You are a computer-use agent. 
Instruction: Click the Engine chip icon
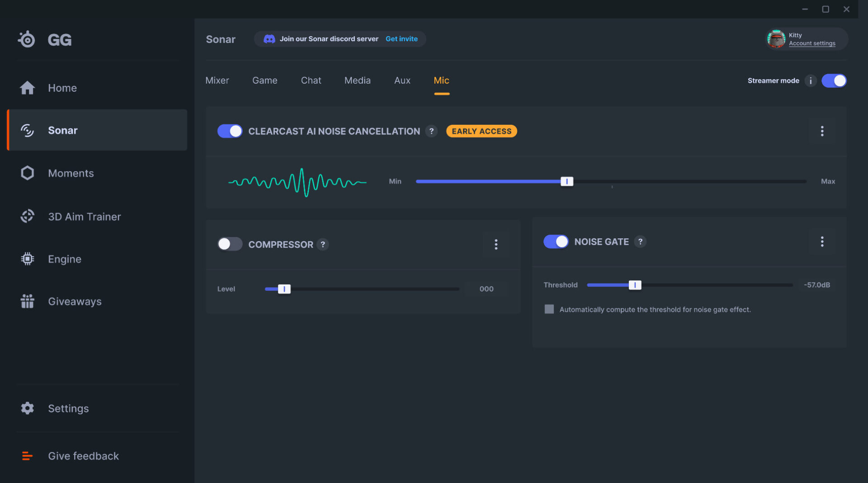click(x=27, y=259)
